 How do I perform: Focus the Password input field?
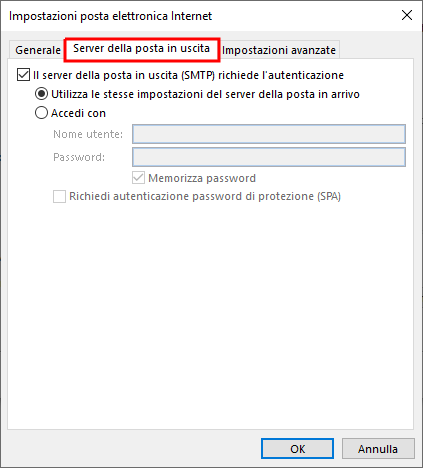(x=269, y=157)
